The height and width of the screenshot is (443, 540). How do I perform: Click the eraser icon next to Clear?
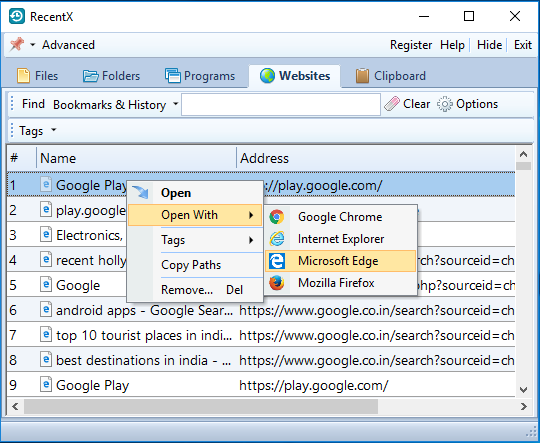392,104
